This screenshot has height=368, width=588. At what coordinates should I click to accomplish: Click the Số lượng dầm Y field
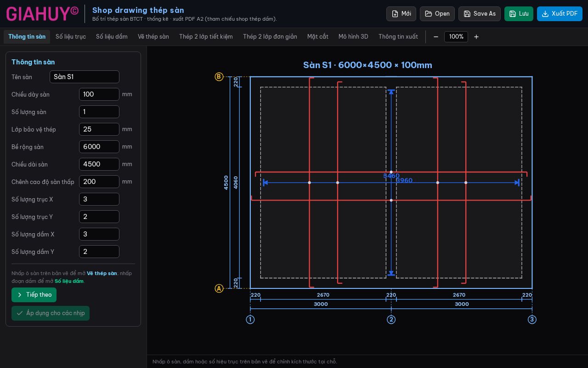tap(99, 252)
